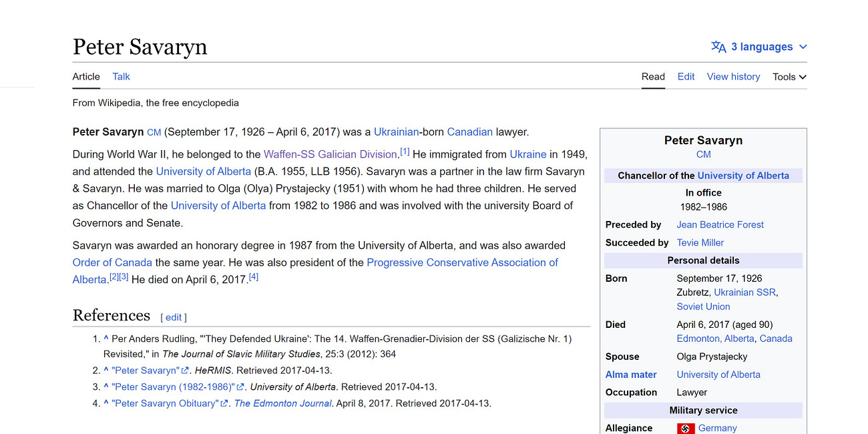
Task: Jump to citation [1]
Action: coord(405,152)
